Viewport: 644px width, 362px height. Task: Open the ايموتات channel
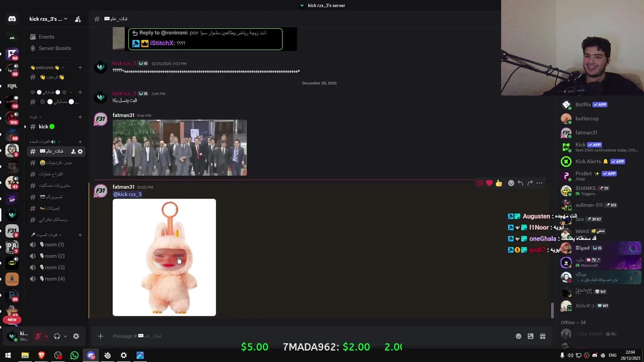point(56,208)
